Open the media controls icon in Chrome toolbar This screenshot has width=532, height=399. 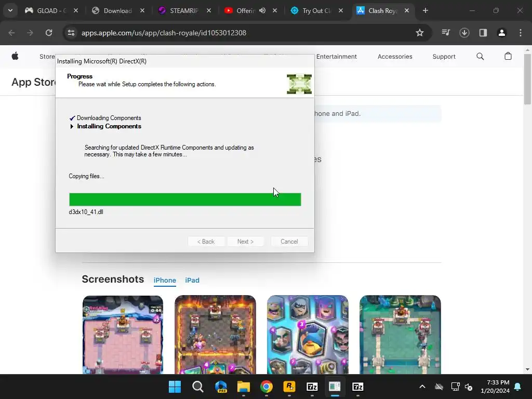click(446, 33)
